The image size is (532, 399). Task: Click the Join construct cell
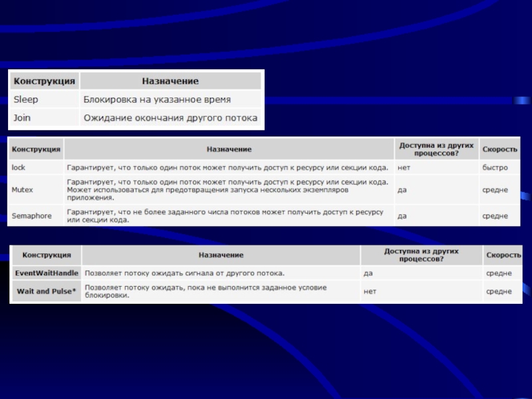(x=23, y=118)
